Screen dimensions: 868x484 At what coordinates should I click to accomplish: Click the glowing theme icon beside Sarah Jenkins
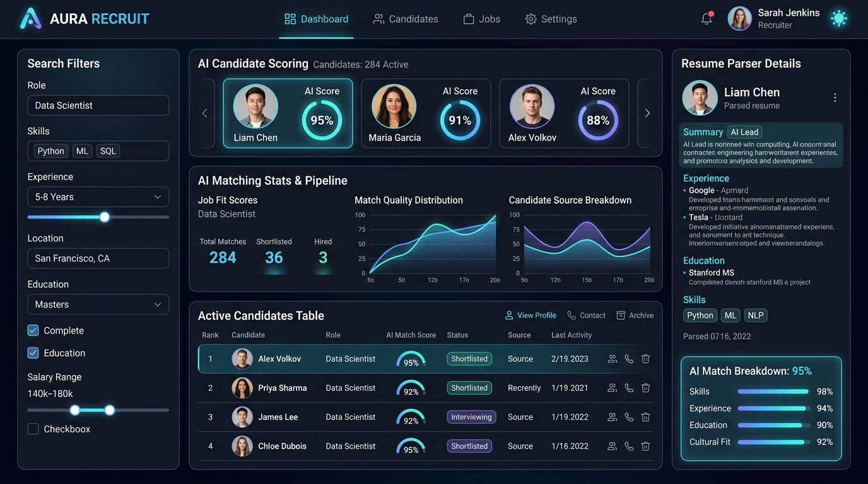838,19
